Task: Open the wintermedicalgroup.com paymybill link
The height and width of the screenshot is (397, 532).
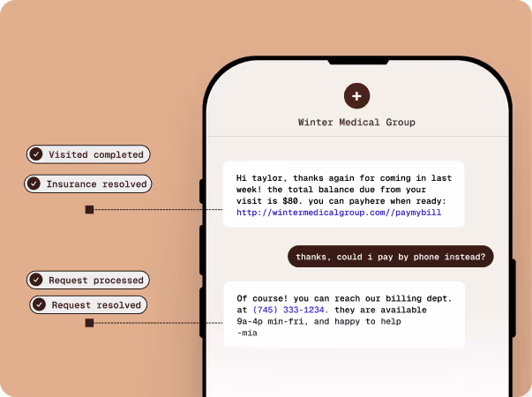Action: (339, 213)
